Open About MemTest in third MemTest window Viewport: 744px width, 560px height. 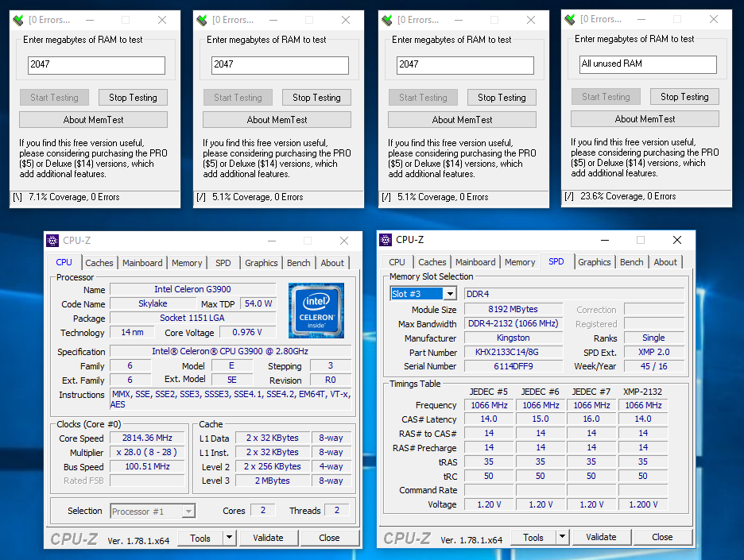[462, 119]
